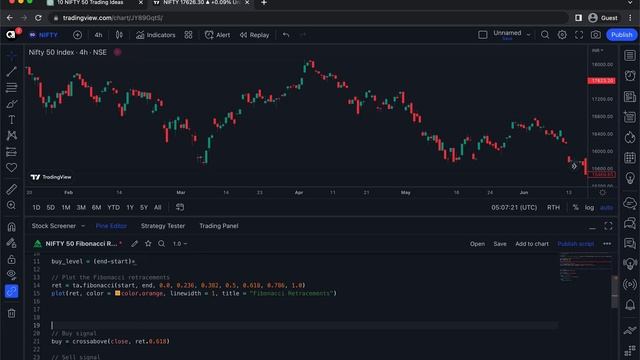Viewport: 640px width, 360px height.
Task: Click the go to date calendar icon
Action: [x=180, y=208]
